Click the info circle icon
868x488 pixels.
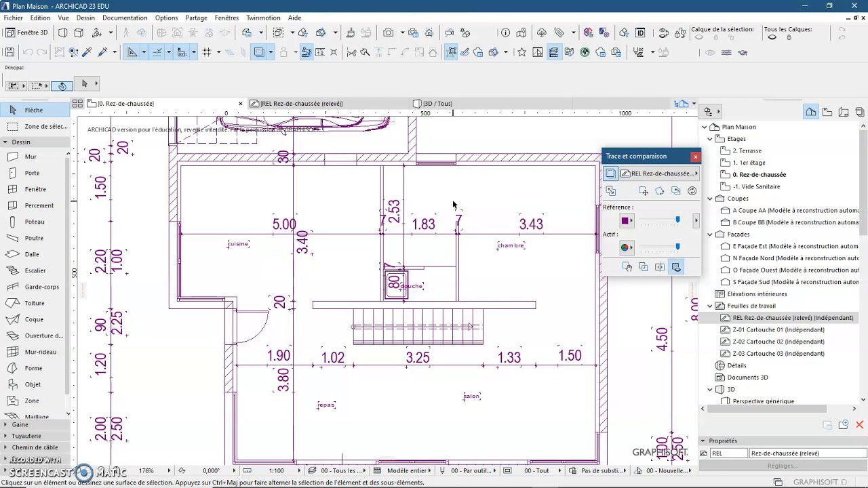(505, 33)
